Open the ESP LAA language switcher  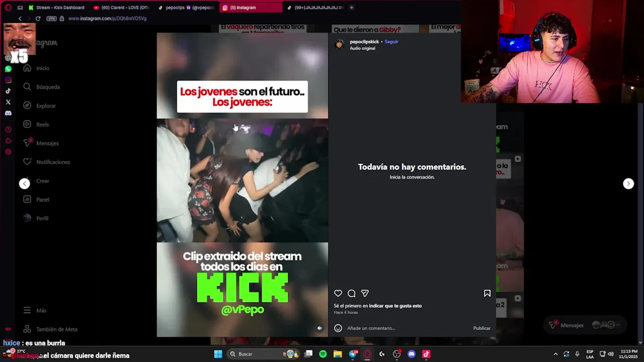tap(590, 354)
